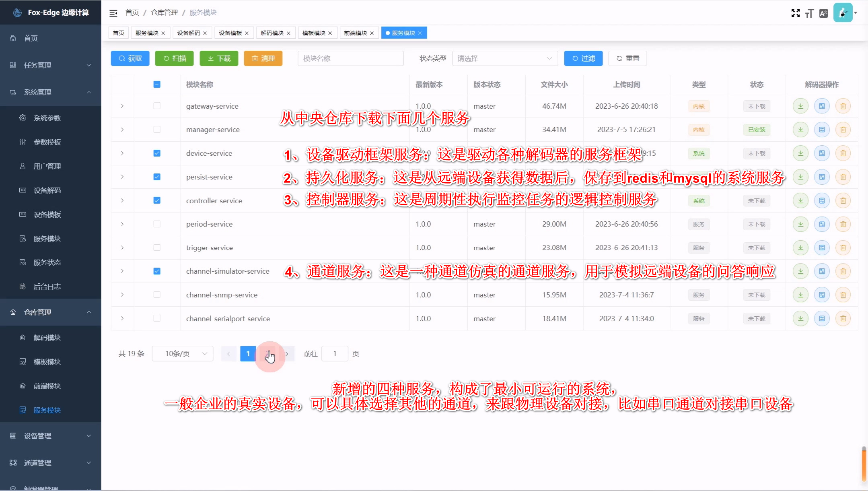Open 服务状态 in the sidebar

(x=51, y=262)
